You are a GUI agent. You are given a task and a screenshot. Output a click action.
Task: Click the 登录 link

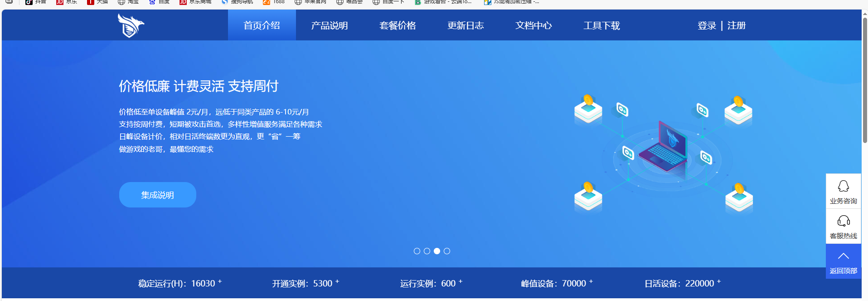[707, 25]
